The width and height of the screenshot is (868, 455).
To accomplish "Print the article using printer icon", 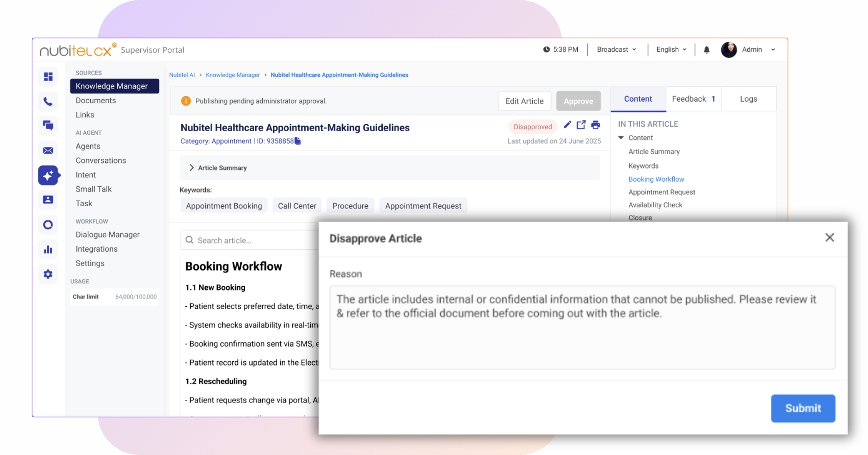I will 595,125.
